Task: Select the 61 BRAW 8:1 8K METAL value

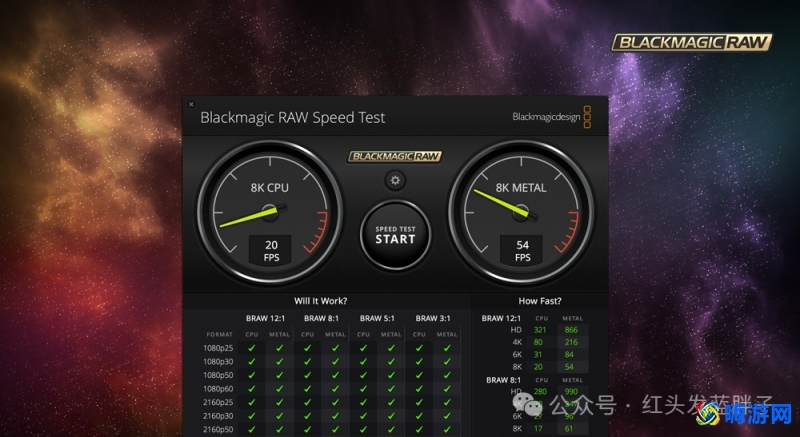Action: click(569, 429)
